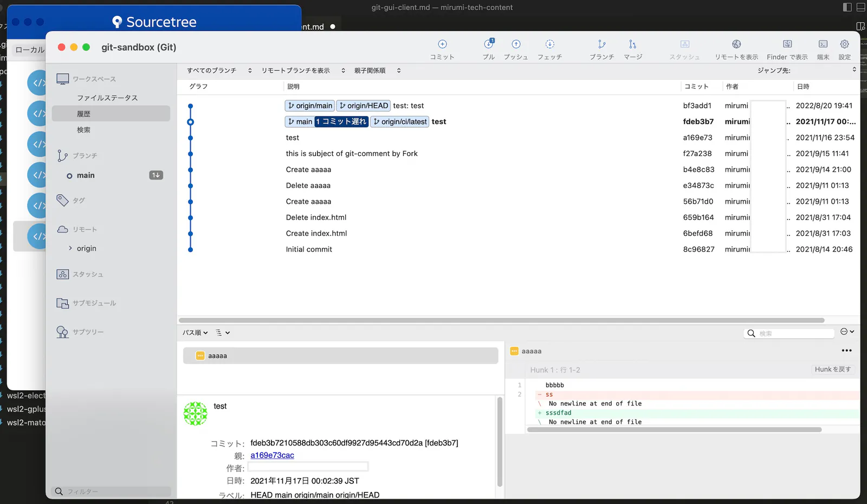Select the 'Initial commit' row
The height and width of the screenshot is (504, 867).
pyautogui.click(x=518, y=249)
